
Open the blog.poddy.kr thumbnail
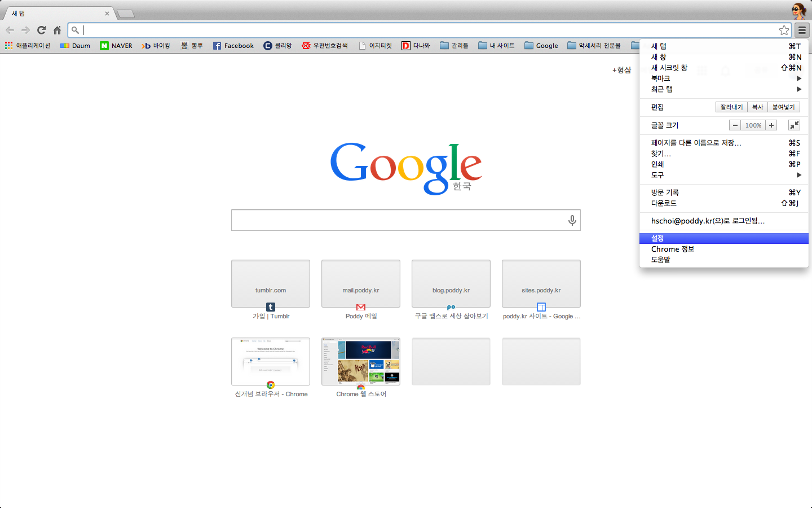451,284
